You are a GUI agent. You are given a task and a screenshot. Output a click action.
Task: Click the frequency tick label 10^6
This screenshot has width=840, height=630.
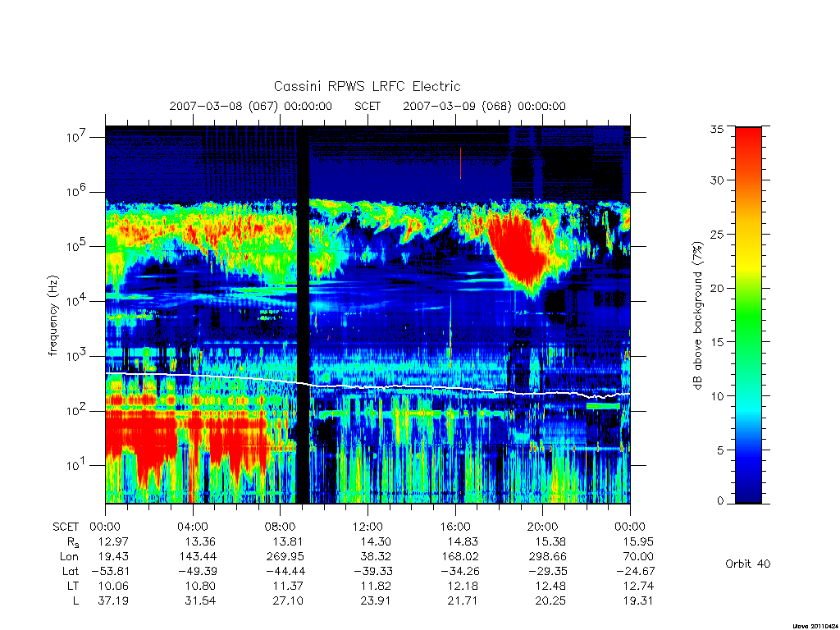[75, 191]
